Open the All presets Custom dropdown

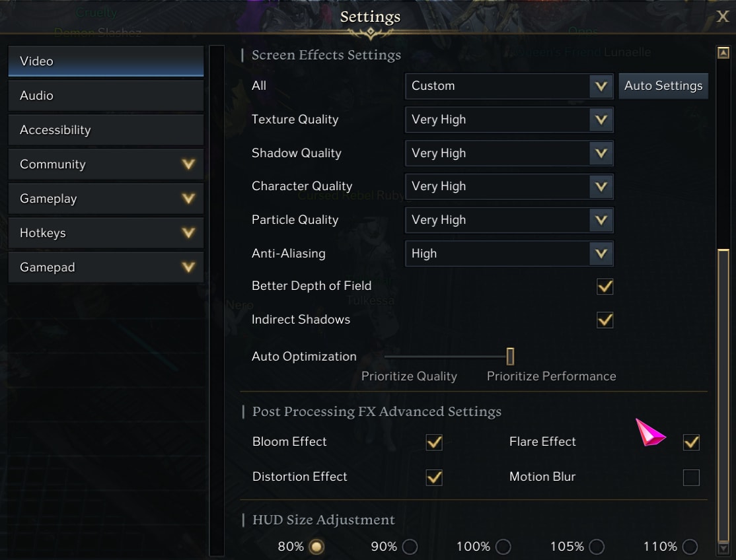click(x=509, y=86)
